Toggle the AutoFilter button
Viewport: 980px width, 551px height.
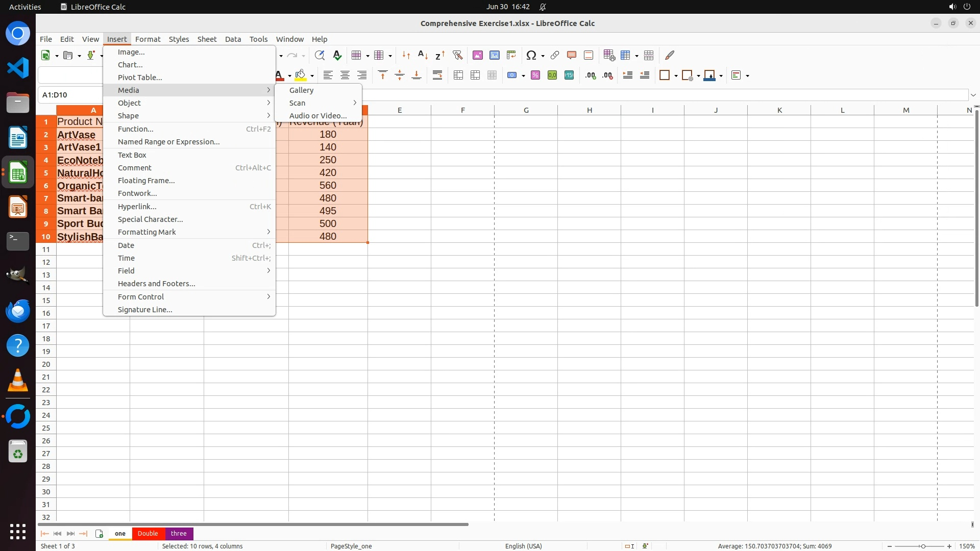click(457, 55)
